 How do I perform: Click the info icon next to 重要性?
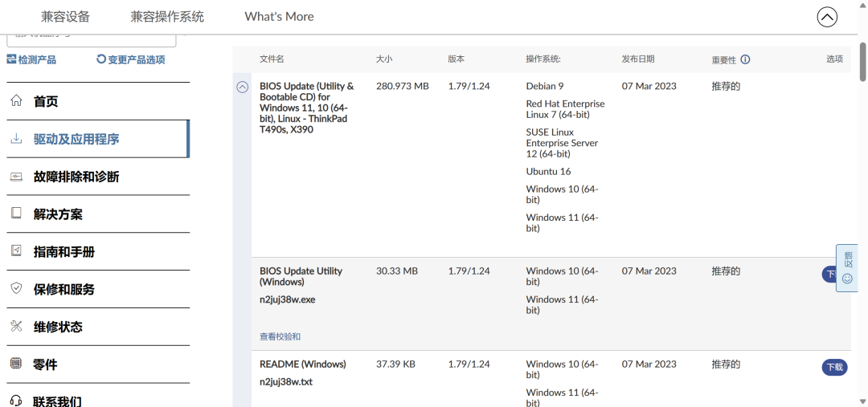click(745, 59)
